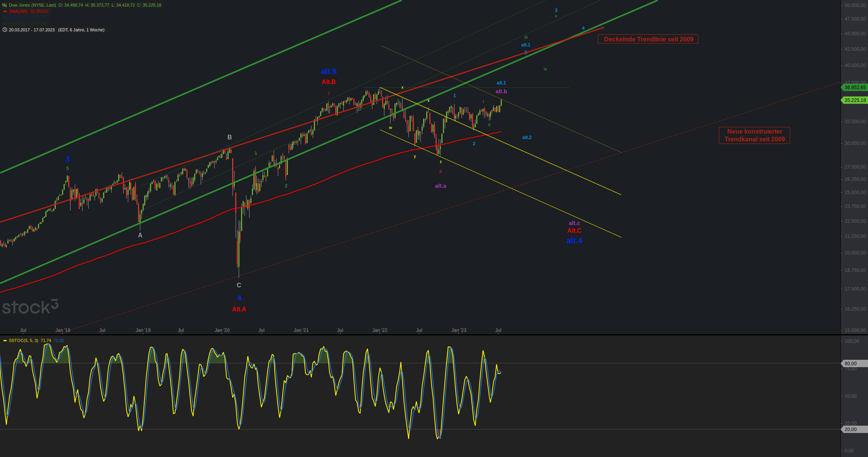
Task: Select the yellow w wave label
Action: tap(391, 128)
